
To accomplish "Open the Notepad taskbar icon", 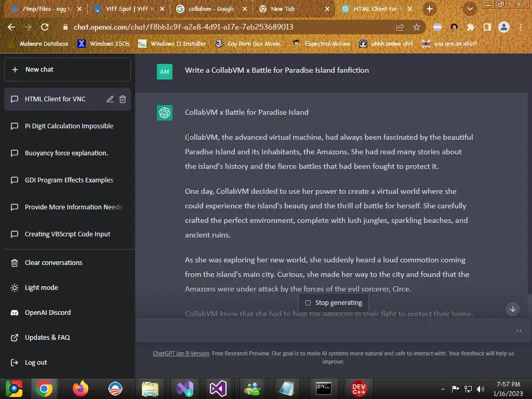I will pyautogui.click(x=287, y=389).
